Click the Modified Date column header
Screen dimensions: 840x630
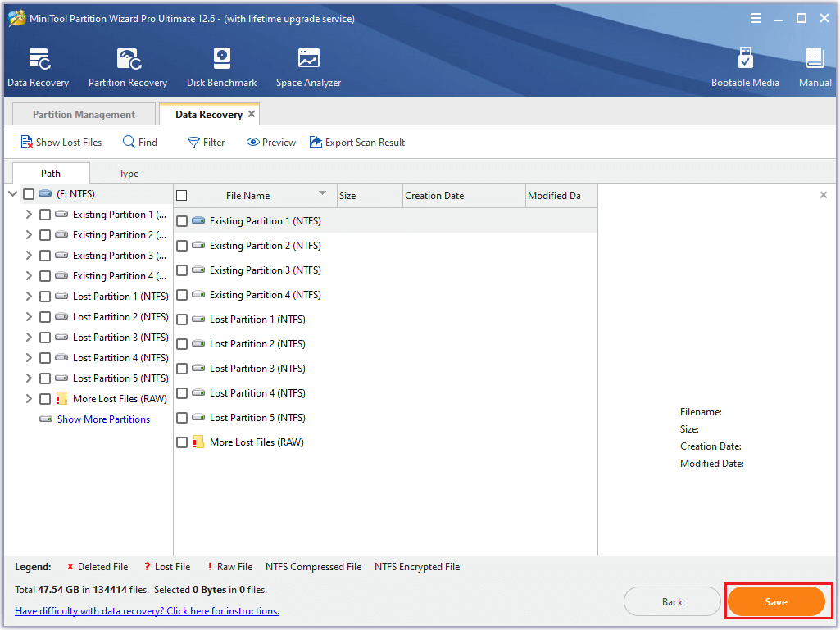(561, 196)
